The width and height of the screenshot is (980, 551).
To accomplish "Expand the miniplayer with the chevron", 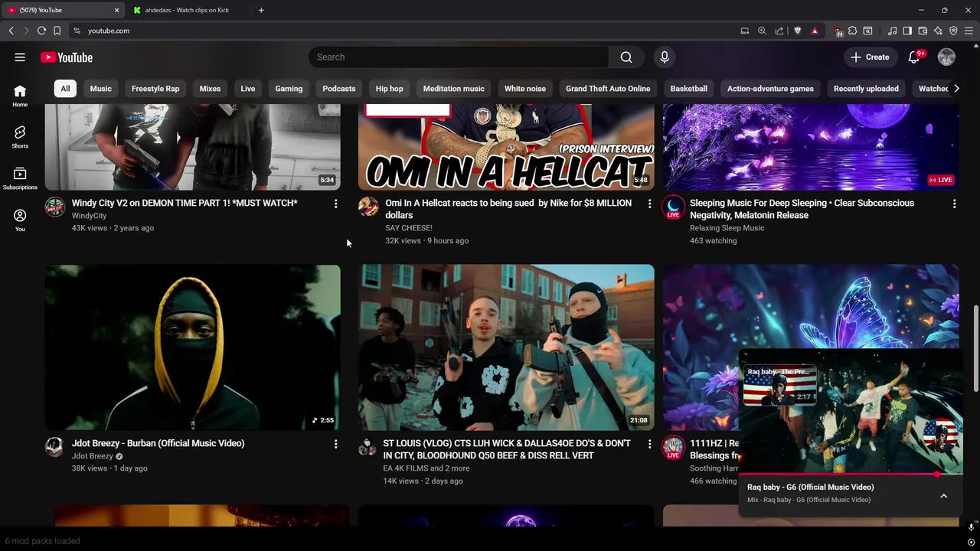I will pos(943,496).
